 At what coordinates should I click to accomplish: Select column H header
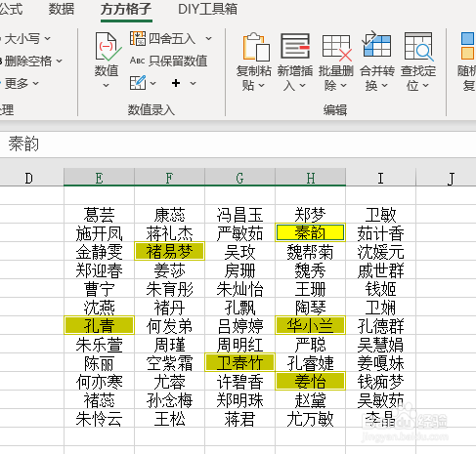[311, 178]
